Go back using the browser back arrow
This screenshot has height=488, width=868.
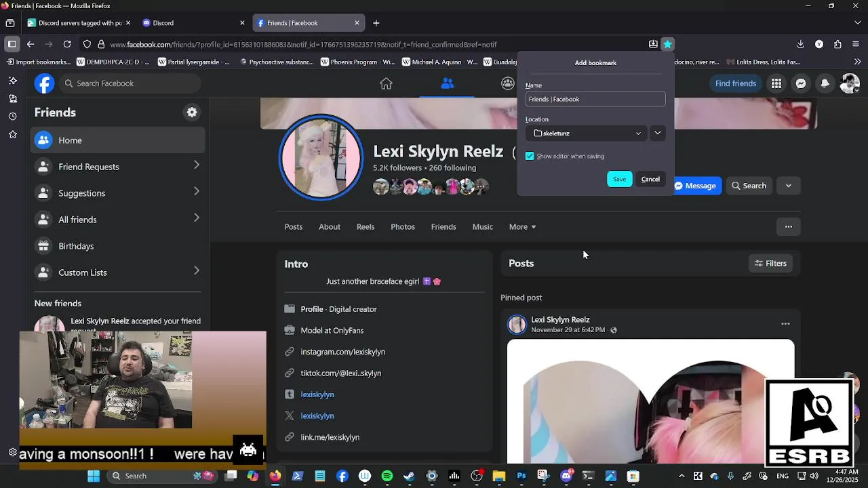click(31, 44)
